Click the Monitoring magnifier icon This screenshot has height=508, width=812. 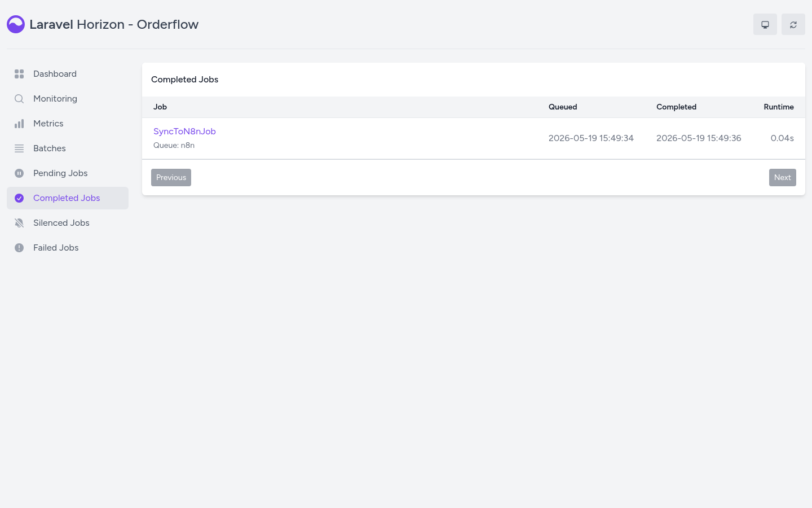point(19,99)
